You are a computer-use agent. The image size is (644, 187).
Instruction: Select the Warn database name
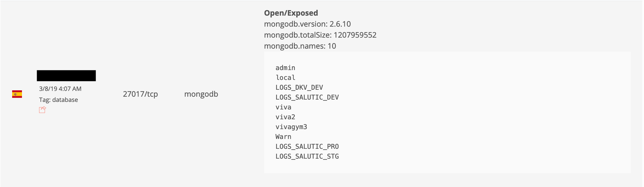(283, 137)
